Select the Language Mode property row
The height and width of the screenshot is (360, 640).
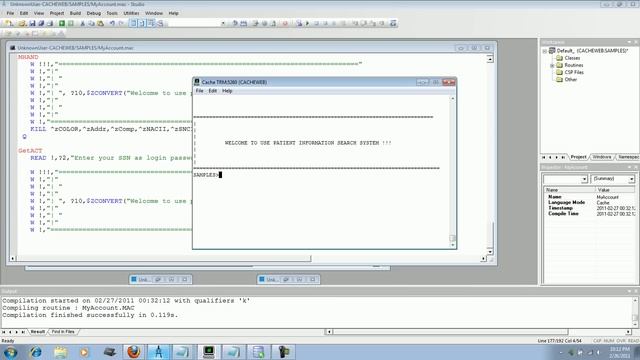point(590,202)
